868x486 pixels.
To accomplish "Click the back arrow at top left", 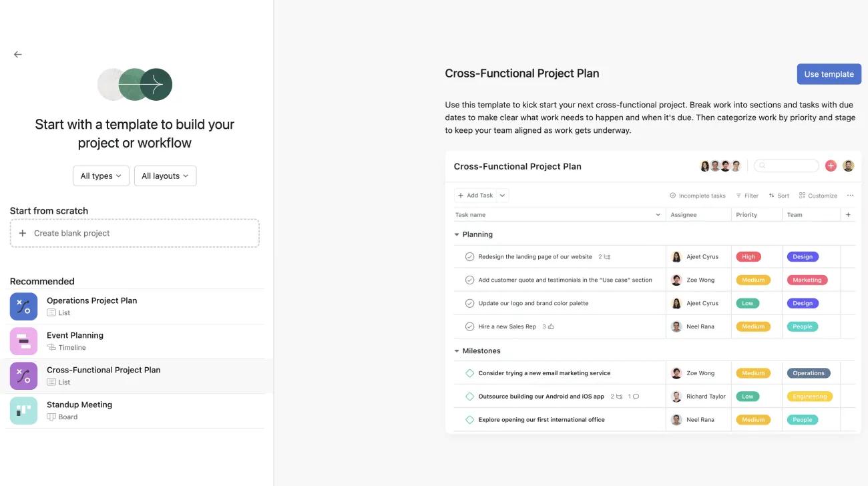I will click(x=17, y=53).
